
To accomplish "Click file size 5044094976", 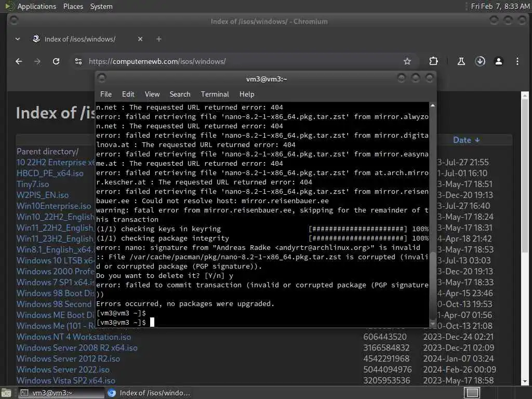I will [387, 369].
